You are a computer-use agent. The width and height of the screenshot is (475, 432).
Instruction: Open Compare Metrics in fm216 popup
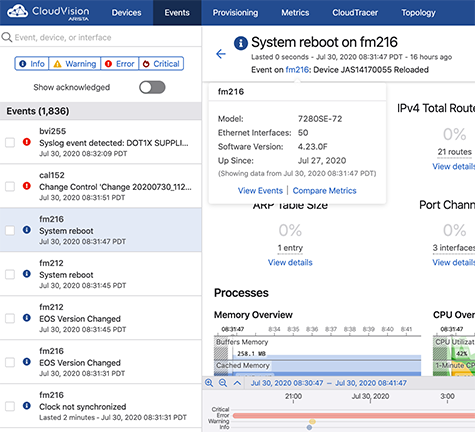pyautogui.click(x=324, y=191)
